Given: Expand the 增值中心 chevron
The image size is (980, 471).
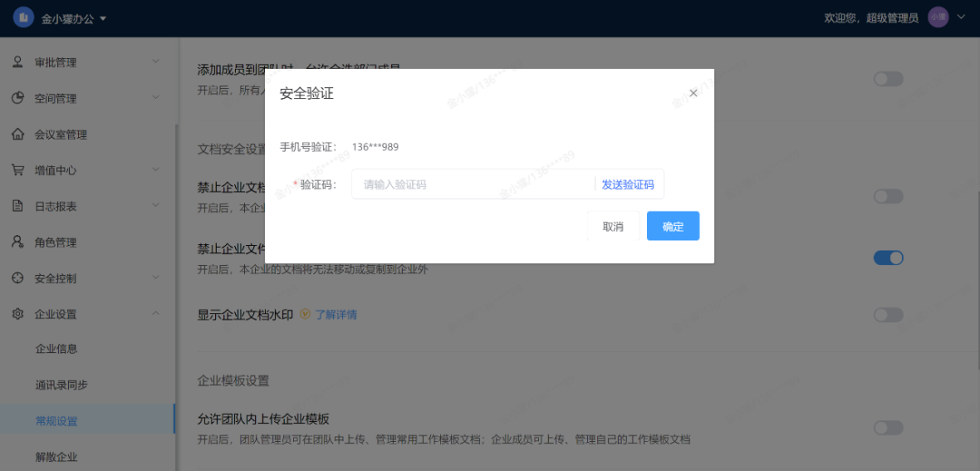Looking at the screenshot, I should (156, 170).
